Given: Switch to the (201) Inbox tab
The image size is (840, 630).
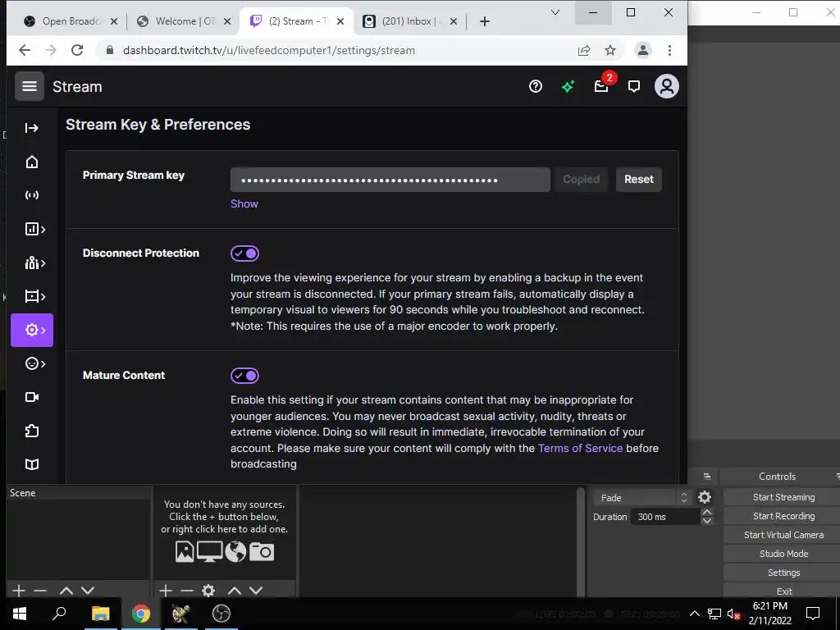Looking at the screenshot, I should coord(410,21).
